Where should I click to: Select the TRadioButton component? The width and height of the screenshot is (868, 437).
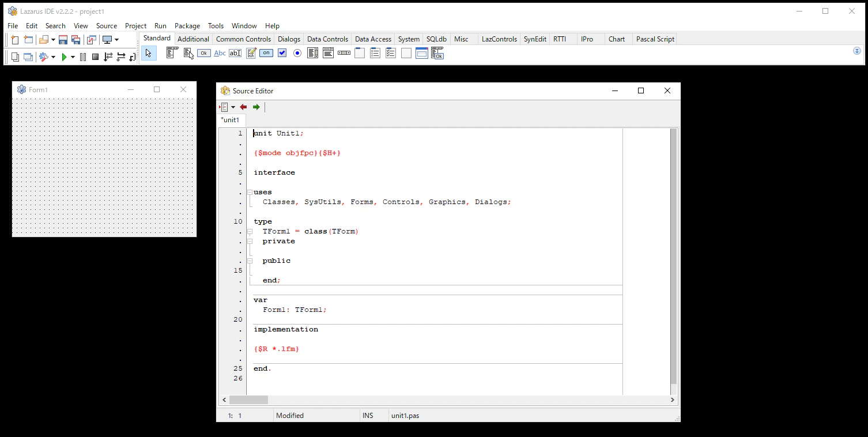coord(297,53)
